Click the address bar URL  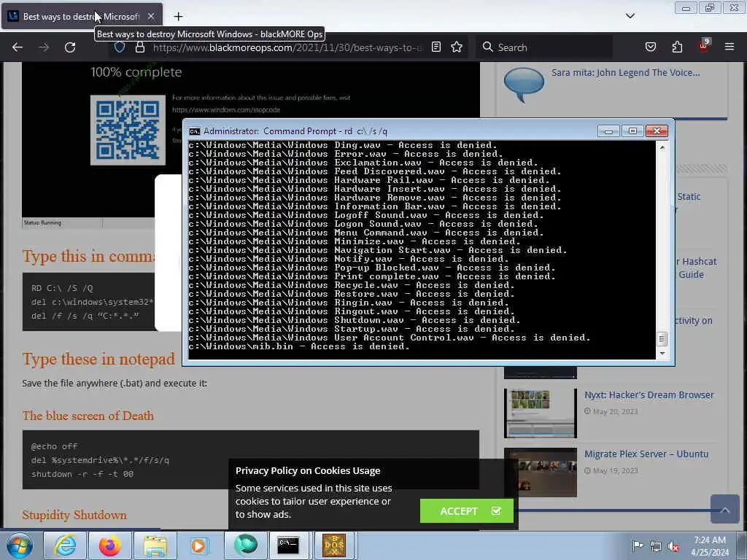pyautogui.click(x=287, y=47)
